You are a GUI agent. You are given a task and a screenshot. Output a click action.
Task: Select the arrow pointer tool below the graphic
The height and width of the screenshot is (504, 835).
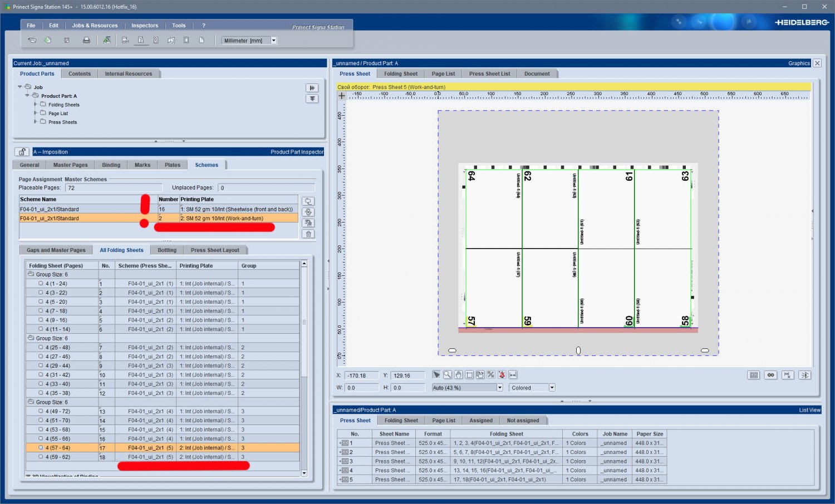pyautogui.click(x=436, y=375)
